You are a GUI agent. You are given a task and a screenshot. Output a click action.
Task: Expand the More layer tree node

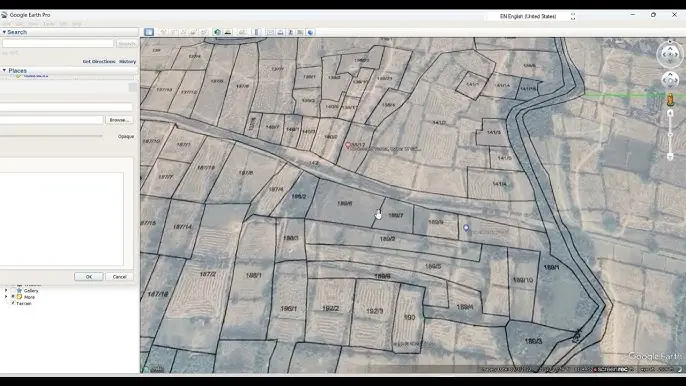coord(6,297)
